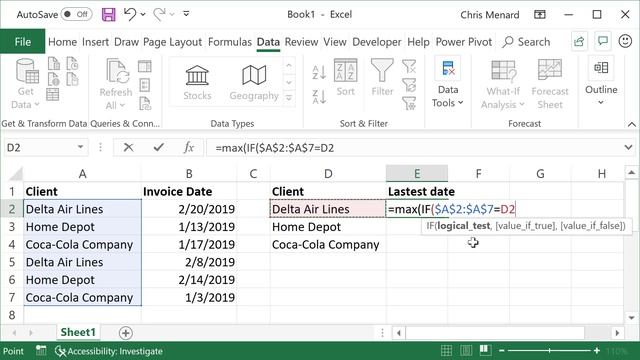The image size is (640, 360).
Task: Switch to the Formulas tab
Action: tap(230, 42)
